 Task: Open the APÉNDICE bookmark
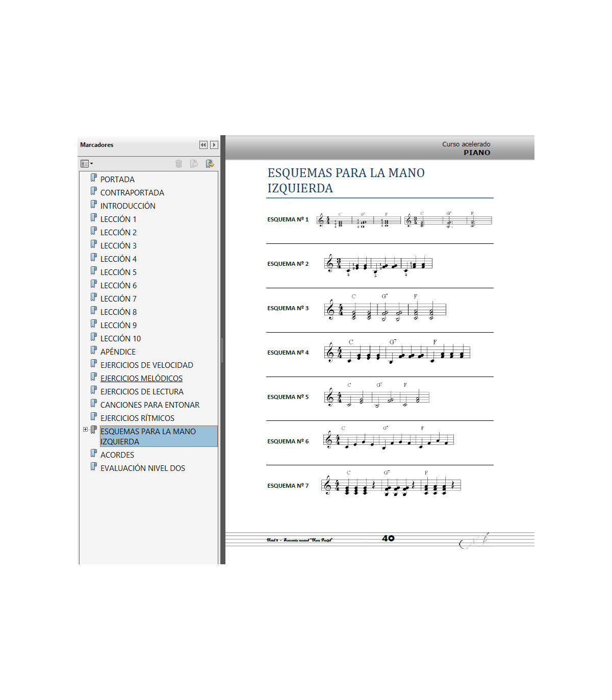118,352
